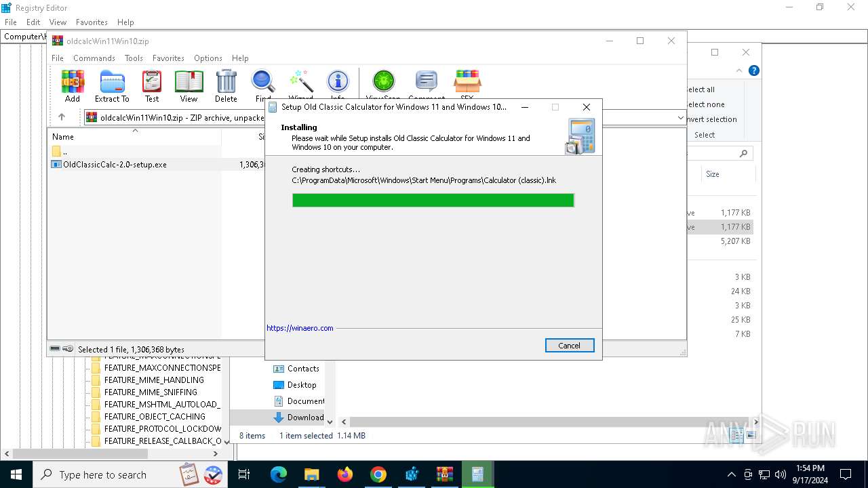The width and height of the screenshot is (868, 488).
Task: Open the Help menu in WinRAR
Action: [240, 58]
